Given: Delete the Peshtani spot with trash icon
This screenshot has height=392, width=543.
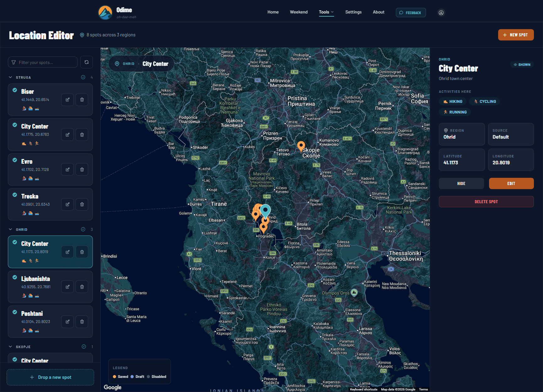Looking at the screenshot, I should [82, 322].
